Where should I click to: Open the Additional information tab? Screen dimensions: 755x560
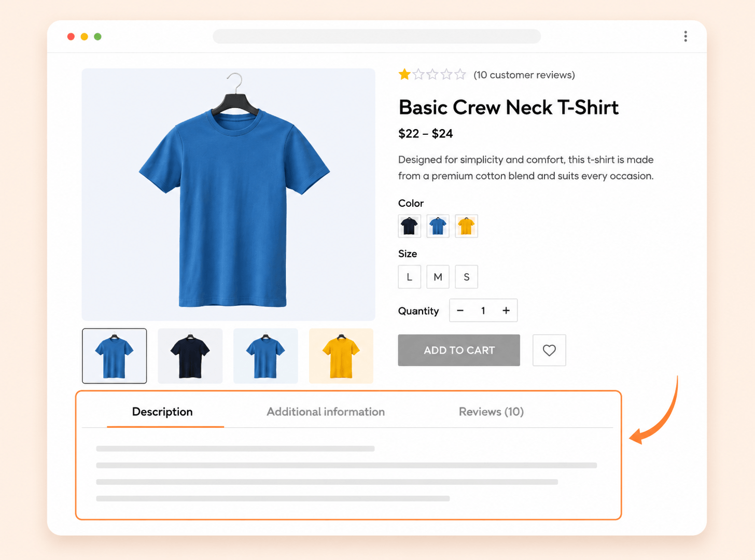[x=326, y=412]
